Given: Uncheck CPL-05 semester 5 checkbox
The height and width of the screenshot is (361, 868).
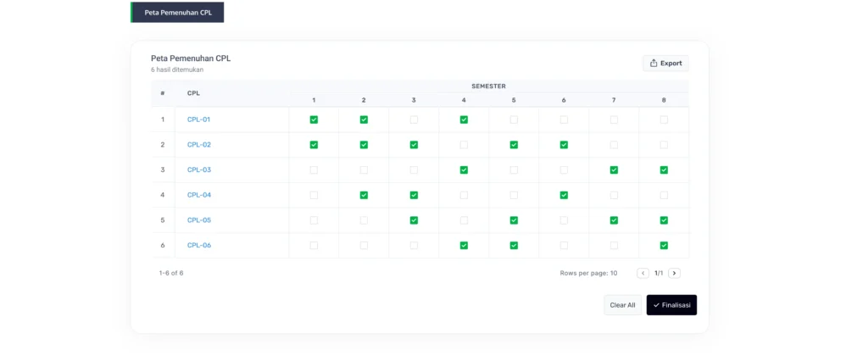Looking at the screenshot, I should click(x=514, y=220).
